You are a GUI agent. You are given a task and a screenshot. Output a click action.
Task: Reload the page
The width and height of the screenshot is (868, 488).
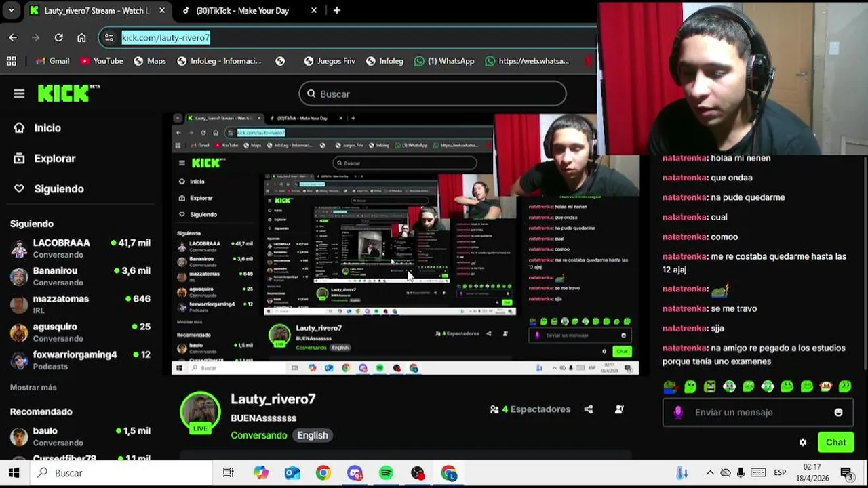(58, 38)
